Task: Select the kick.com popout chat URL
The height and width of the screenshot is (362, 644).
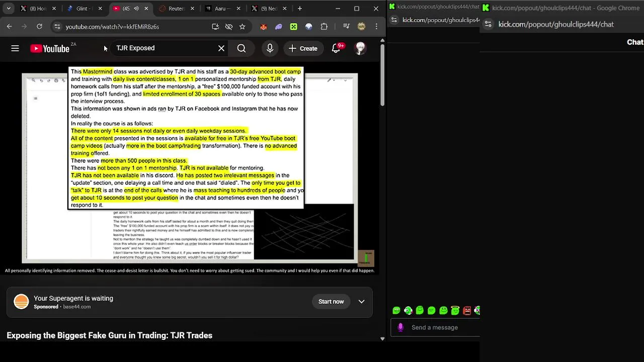Action: pyautogui.click(x=556, y=24)
